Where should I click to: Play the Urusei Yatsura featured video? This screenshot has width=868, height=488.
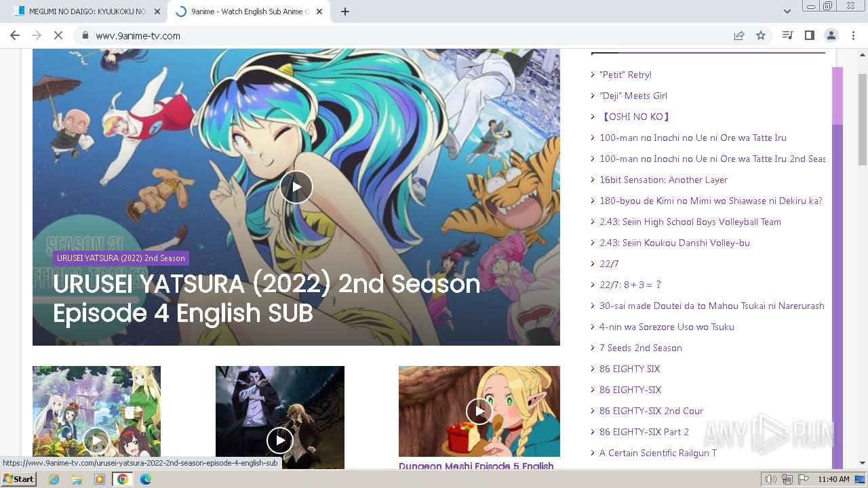(x=296, y=187)
